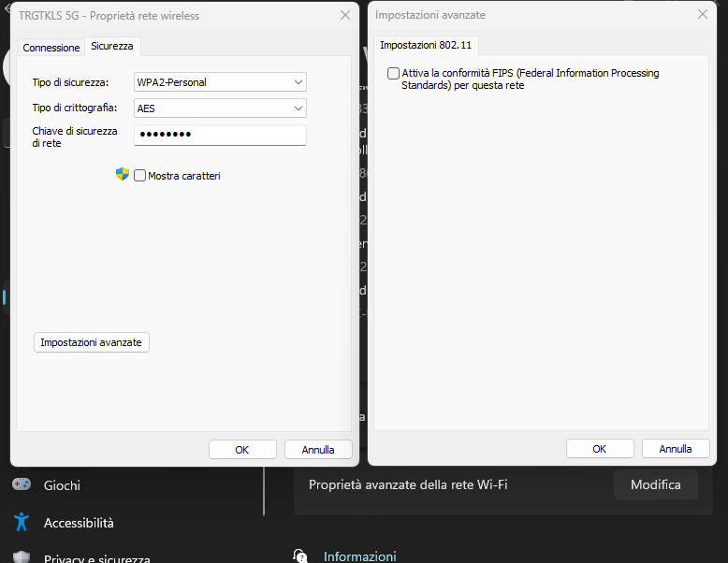
Task: Click the shield icon beside Mostra caratteri
Action: pos(123,175)
